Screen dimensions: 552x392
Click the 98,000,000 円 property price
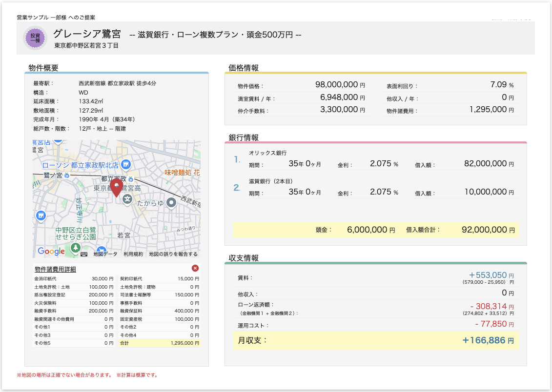click(340, 85)
